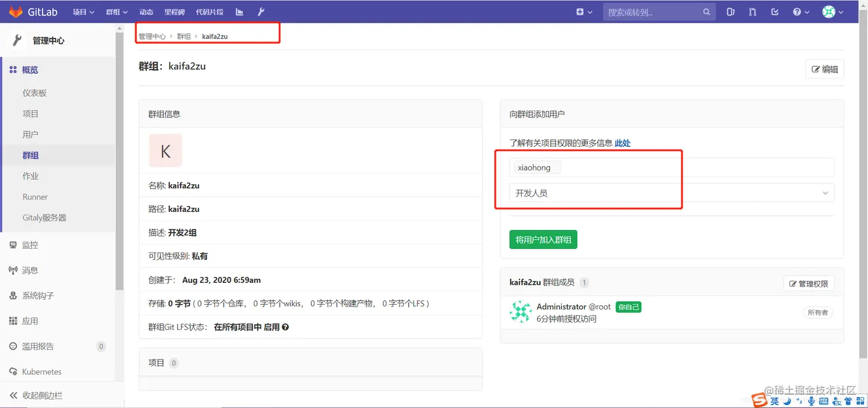The image size is (868, 408).
Task: Click the 监控 monitor icon in sidebar
Action: (13, 245)
